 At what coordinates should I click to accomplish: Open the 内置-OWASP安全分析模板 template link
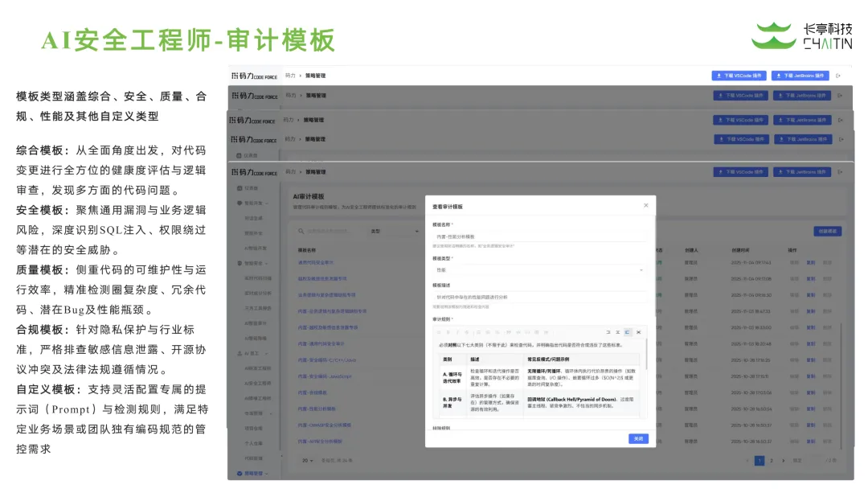tap(325, 425)
